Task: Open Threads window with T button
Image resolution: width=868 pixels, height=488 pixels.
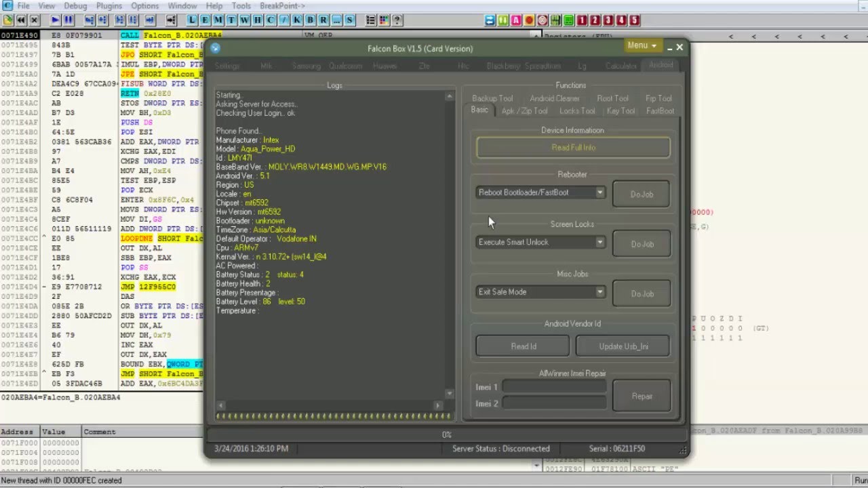Action: tap(231, 20)
